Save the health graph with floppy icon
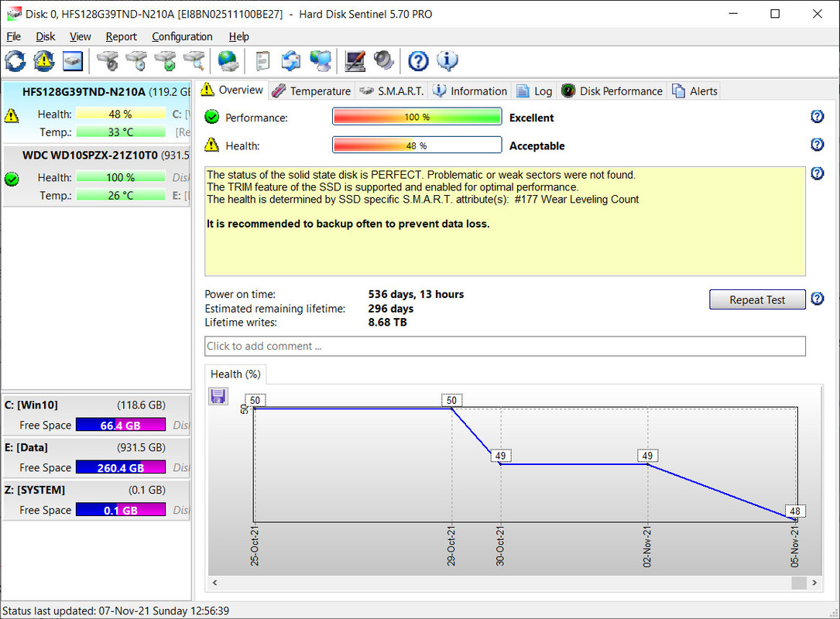 coord(218,396)
